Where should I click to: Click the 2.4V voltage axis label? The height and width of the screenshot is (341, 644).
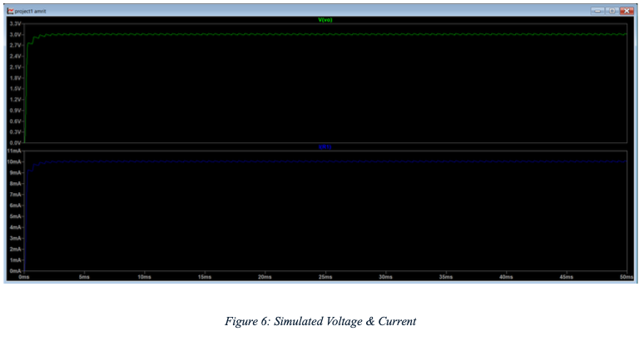coord(15,56)
